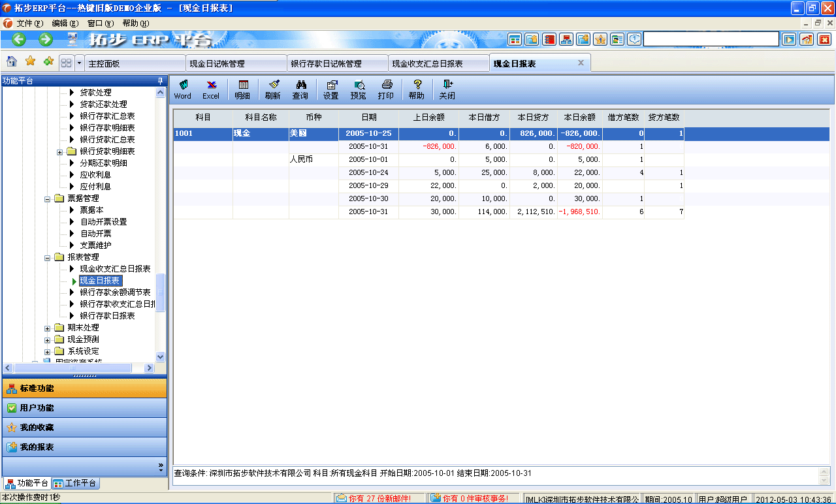Open the 预览 print preview
Image resolution: width=836 pixels, height=504 pixels.
pos(358,89)
